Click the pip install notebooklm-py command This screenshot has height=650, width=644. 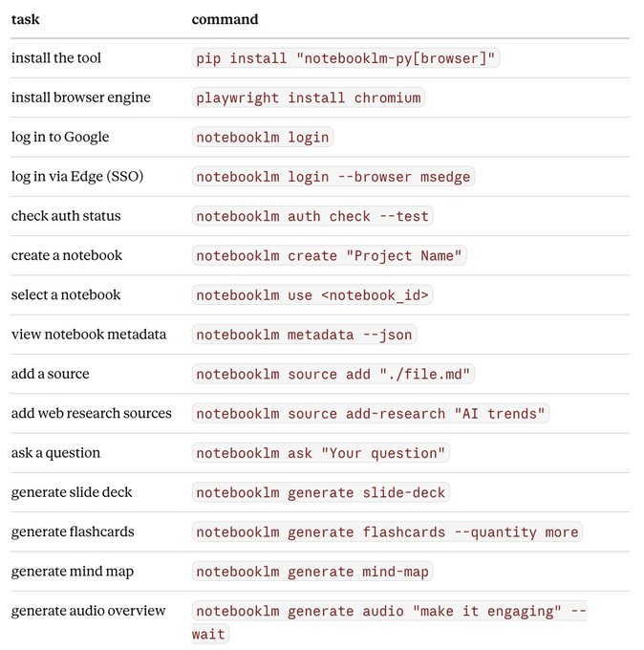point(346,58)
